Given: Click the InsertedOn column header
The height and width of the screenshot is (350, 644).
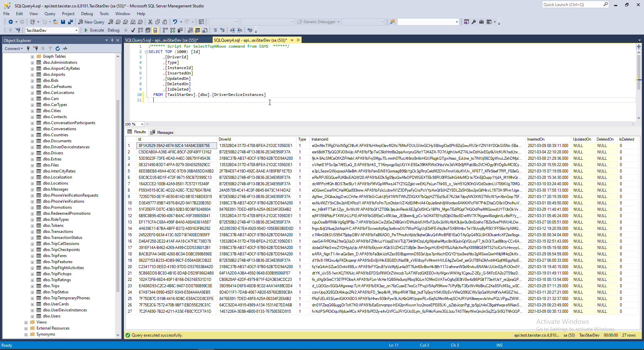Looking at the screenshot, I should [548, 139].
